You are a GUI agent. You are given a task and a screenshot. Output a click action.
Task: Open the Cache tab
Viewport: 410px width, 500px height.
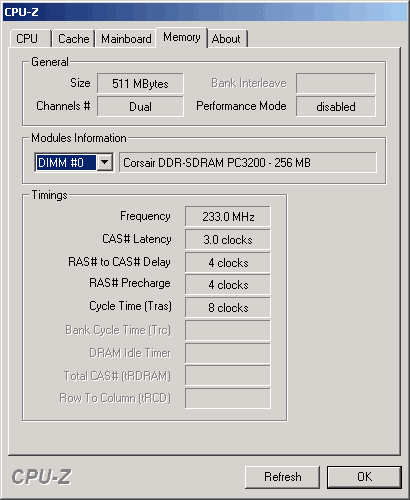click(x=73, y=39)
